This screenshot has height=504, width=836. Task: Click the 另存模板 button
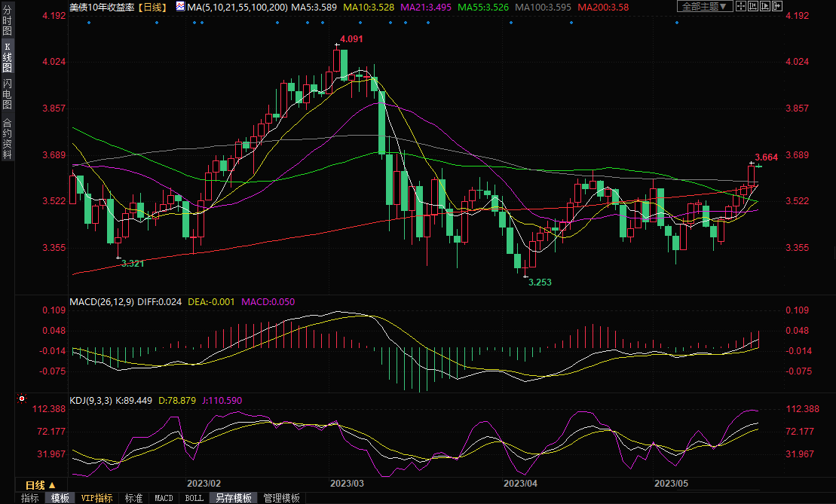pyautogui.click(x=233, y=498)
